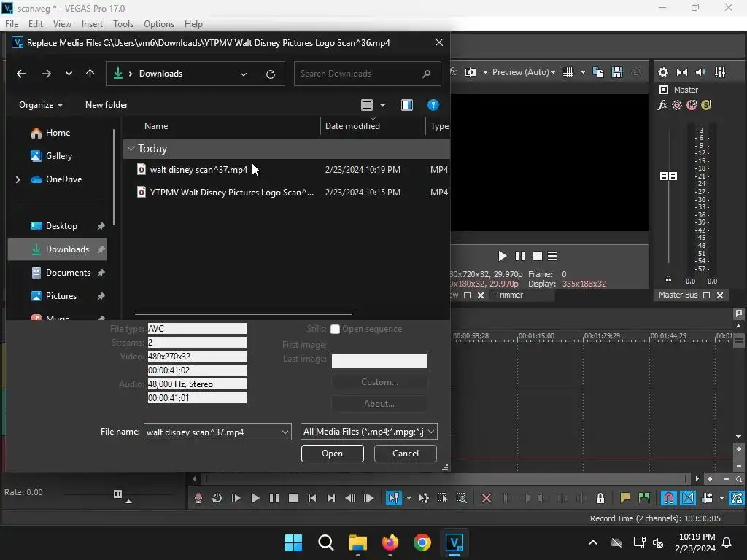Switch to the Trimmer tab
The height and width of the screenshot is (560, 747).
coord(508,295)
